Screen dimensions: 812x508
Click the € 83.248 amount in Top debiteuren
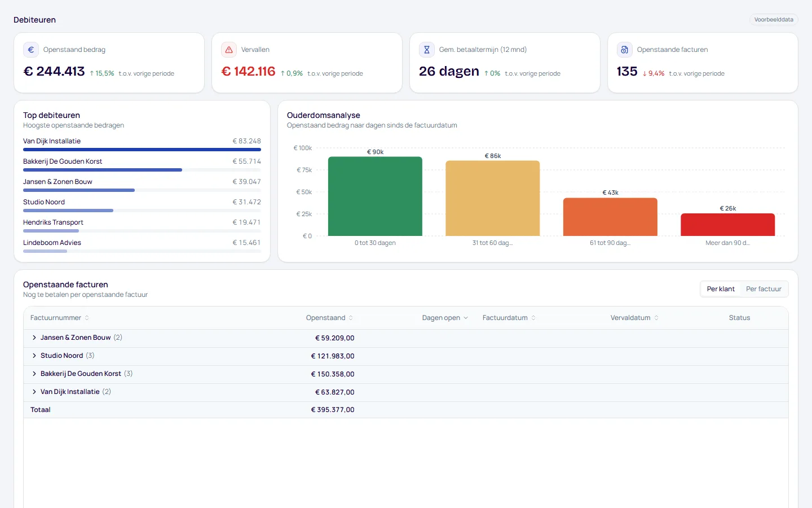(247, 141)
